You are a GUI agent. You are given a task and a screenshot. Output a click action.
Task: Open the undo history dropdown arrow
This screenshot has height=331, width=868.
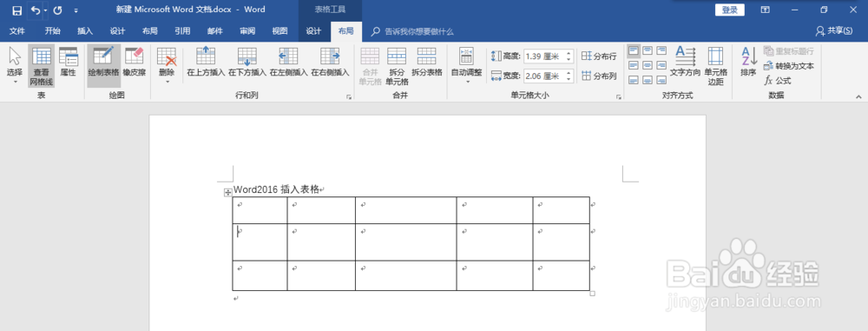click(45, 10)
